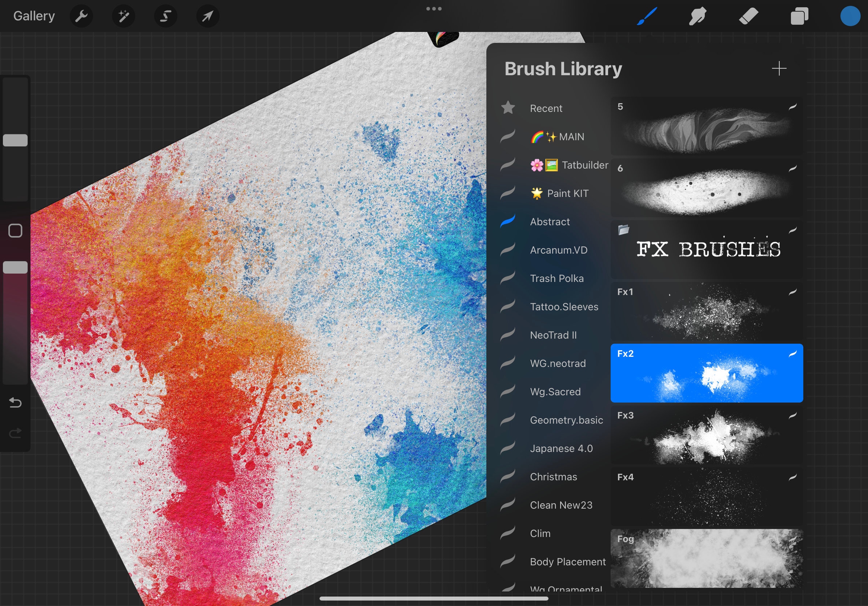Tap the square modify button on sidebar
868x606 pixels.
15,230
